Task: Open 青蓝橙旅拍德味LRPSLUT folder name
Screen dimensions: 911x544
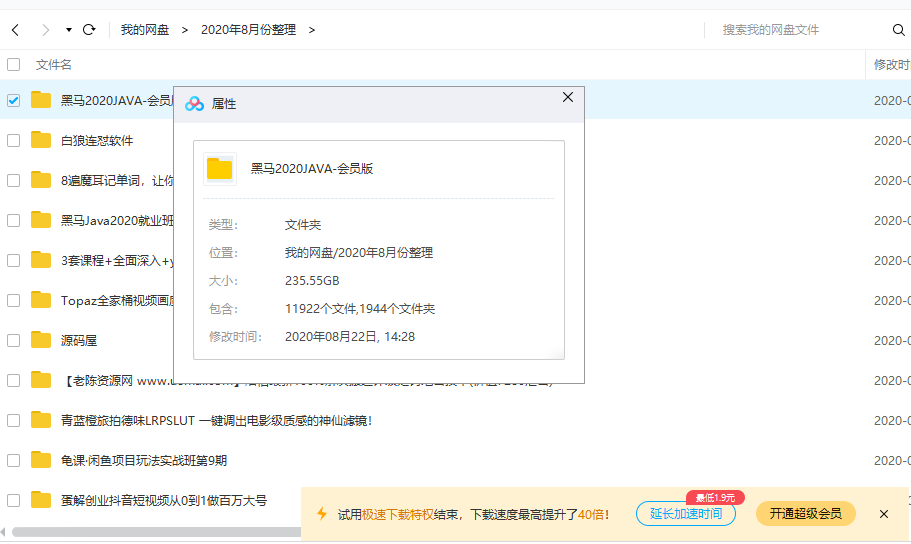Action: tap(216, 420)
